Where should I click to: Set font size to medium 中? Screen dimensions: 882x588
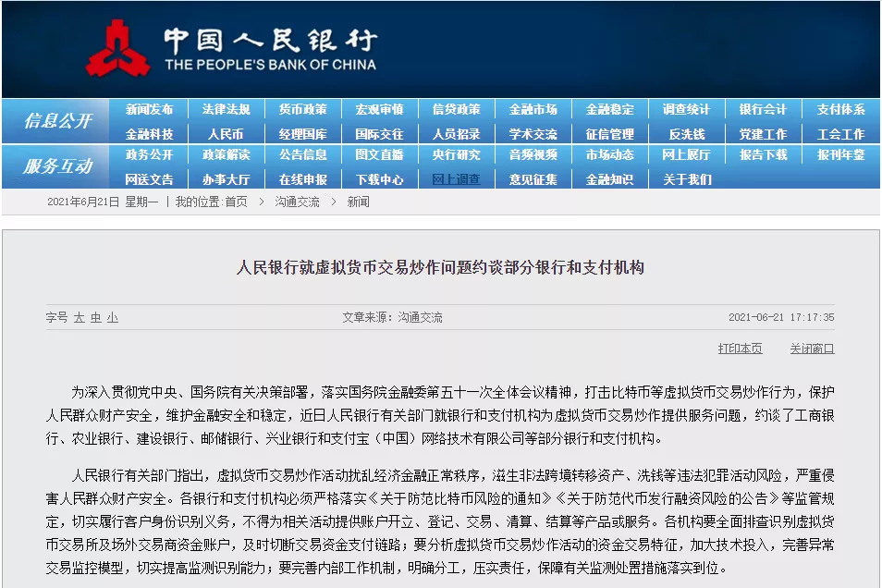[x=96, y=317]
